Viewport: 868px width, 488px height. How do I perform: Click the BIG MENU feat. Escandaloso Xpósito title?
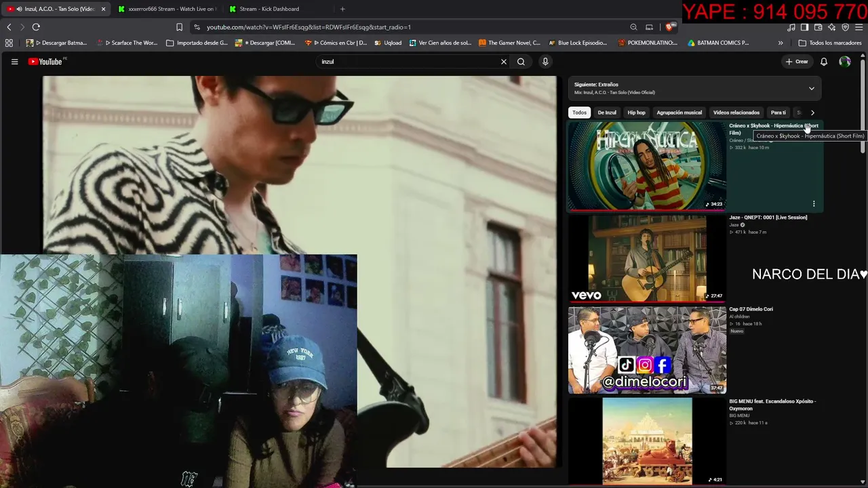coord(772,405)
